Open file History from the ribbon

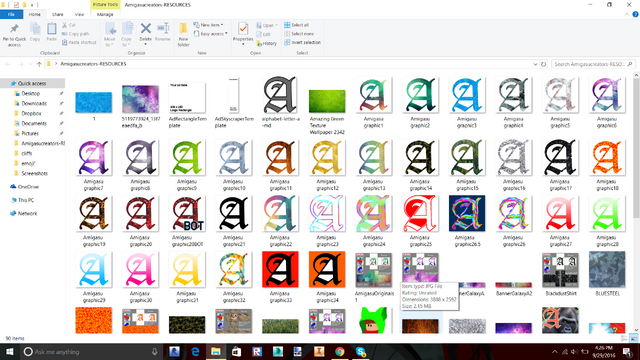267,43
